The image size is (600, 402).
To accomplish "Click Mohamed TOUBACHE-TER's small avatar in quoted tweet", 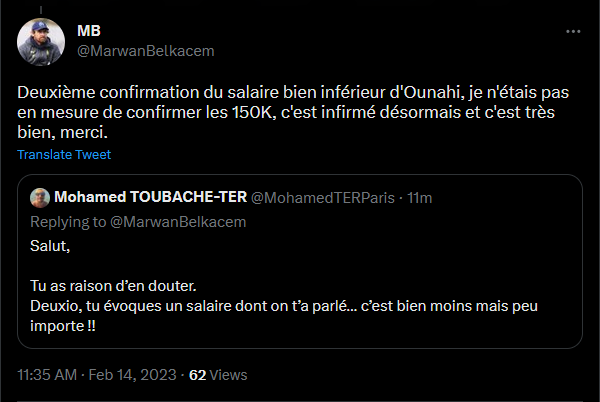I will click(x=41, y=197).
